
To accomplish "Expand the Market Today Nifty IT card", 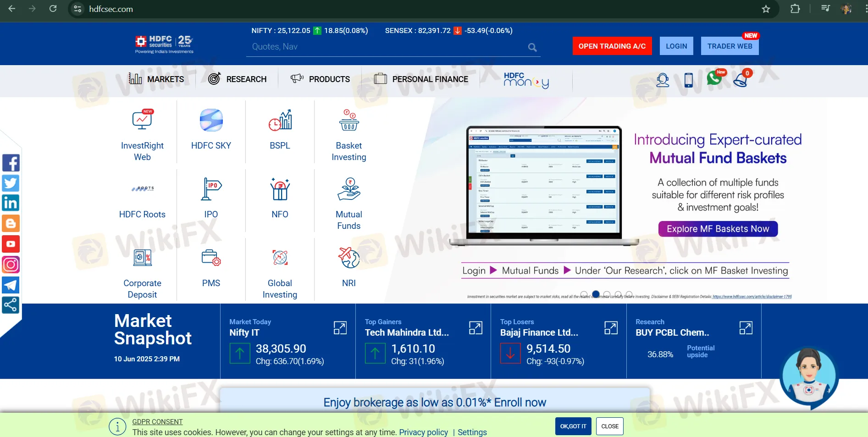I will point(340,328).
